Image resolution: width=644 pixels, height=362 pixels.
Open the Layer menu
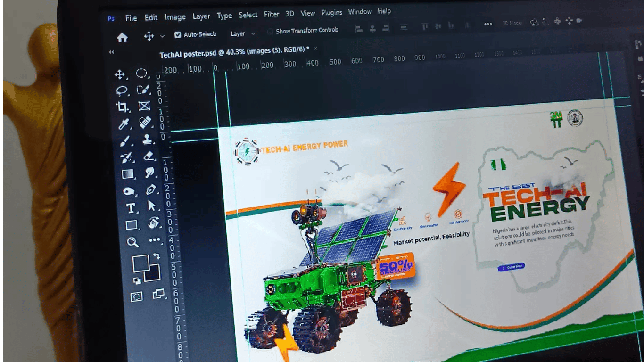pyautogui.click(x=201, y=16)
